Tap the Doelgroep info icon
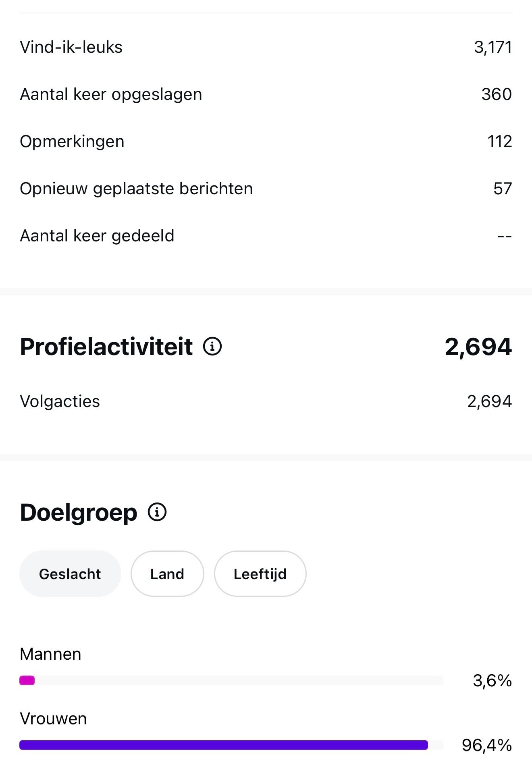Screen dimensions: 532x779 click(x=157, y=512)
